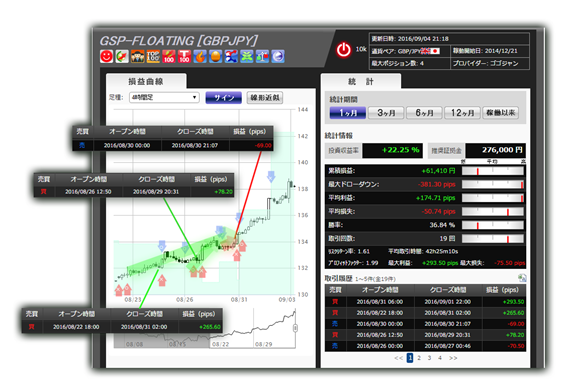Click the three-people group badge icon

pos(138,56)
